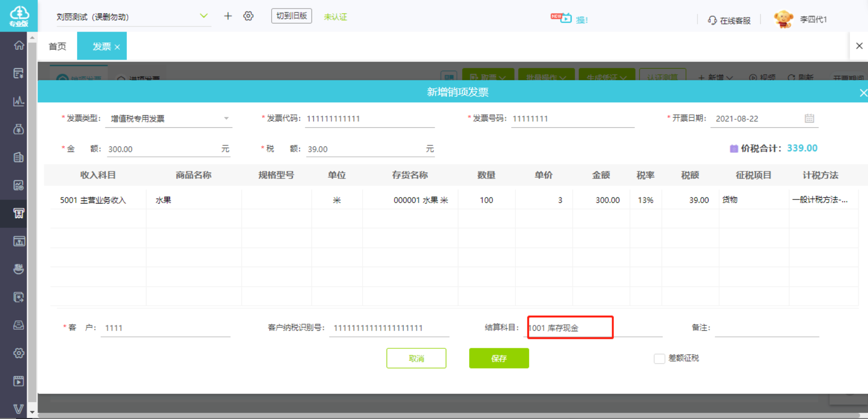
Task: Click the 备注 input field
Action: point(767,328)
